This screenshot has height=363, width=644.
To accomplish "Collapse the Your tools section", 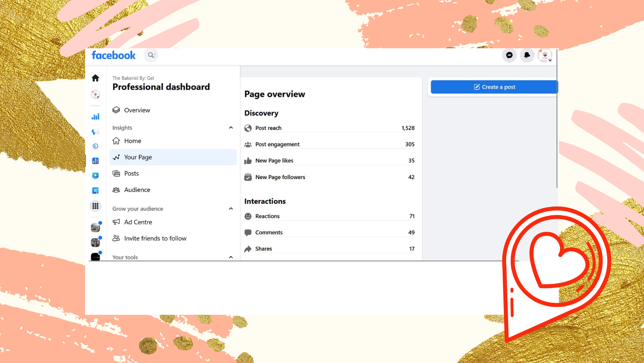I will point(231,257).
